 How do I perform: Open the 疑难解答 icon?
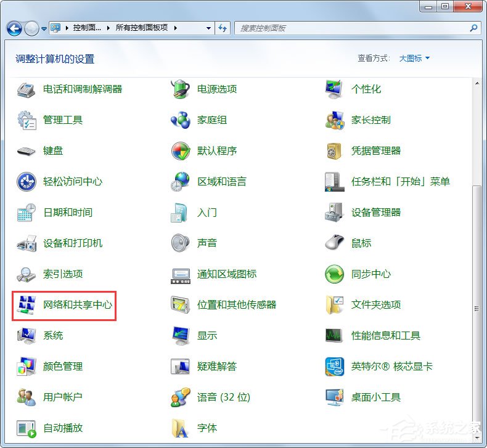[x=180, y=366]
